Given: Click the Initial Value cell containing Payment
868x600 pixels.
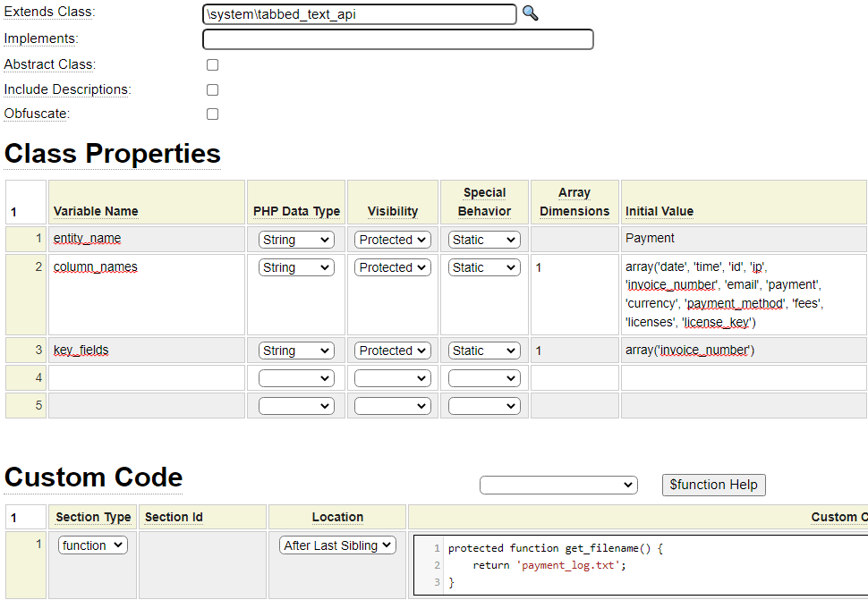Looking at the screenshot, I should pos(743,239).
